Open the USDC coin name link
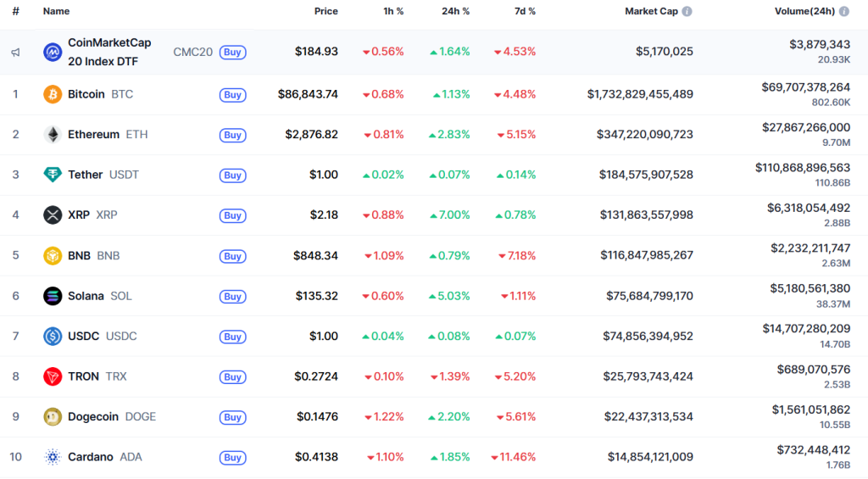Image resolution: width=868 pixels, height=479 pixels. (x=84, y=337)
